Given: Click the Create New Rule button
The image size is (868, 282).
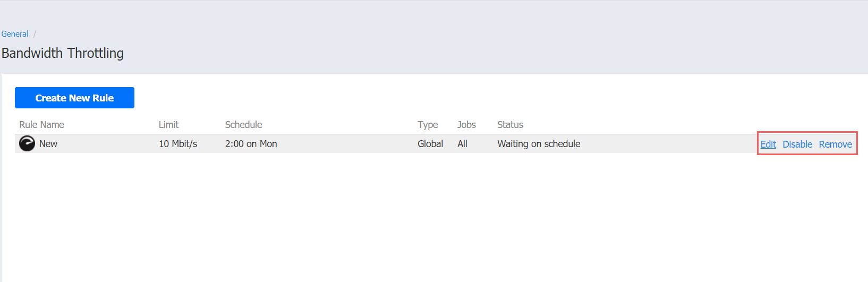Looking at the screenshot, I should pos(74,98).
